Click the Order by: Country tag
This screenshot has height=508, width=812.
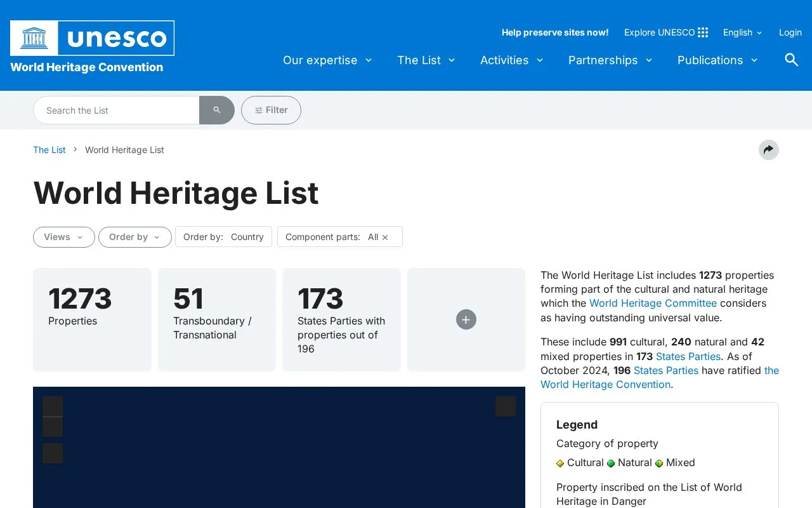223,237
